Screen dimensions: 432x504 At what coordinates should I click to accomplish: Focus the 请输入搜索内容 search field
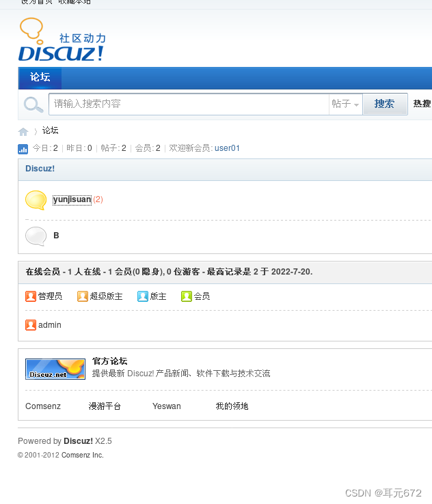click(x=189, y=104)
